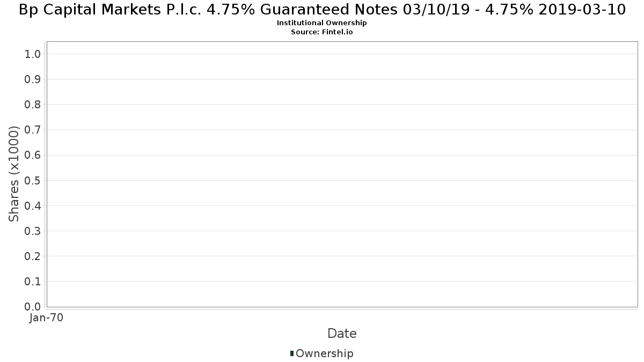Click the 0.7 y-axis tick label
644x362 pixels.
pyautogui.click(x=33, y=130)
